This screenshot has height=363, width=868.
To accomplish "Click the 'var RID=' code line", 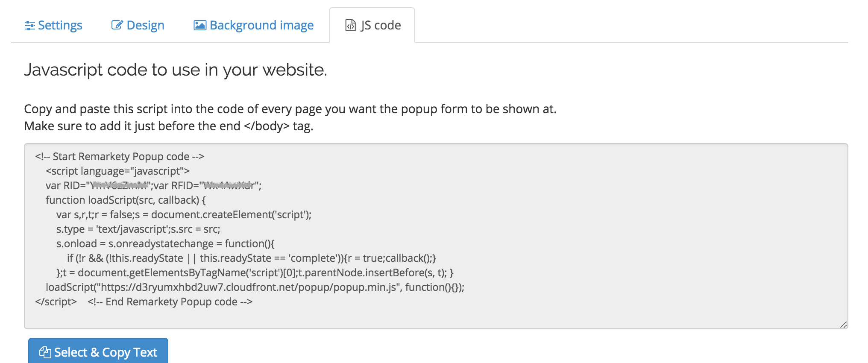I will coord(153,186).
